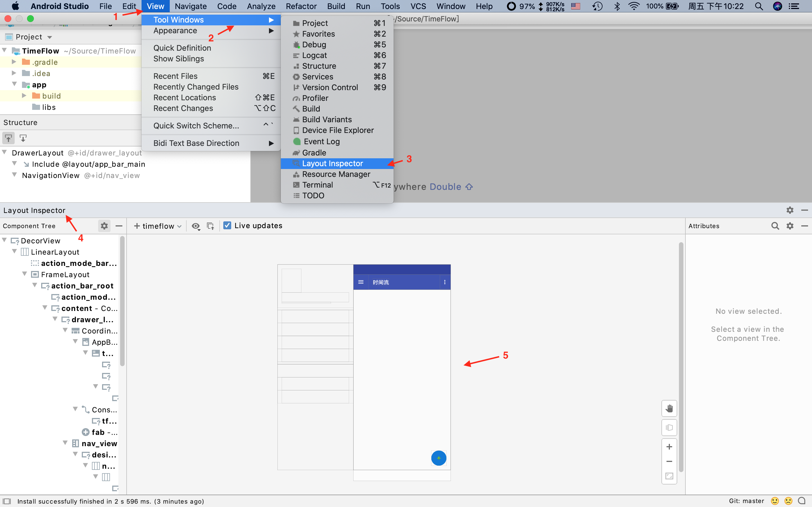Toggle 3D mode layers icon
Image resolution: width=812 pixels, height=507 pixels.
tap(669, 428)
